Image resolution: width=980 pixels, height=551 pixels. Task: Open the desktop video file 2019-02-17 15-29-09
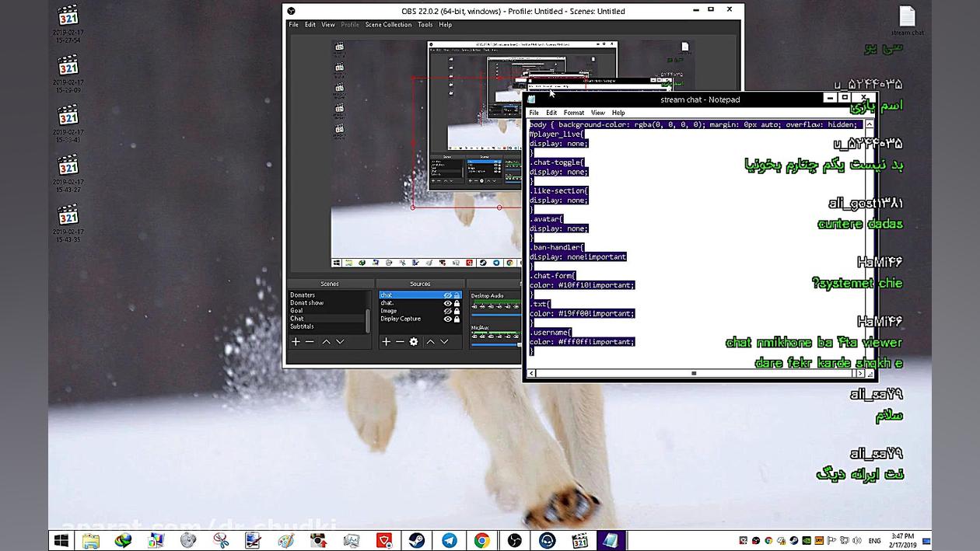[68, 73]
